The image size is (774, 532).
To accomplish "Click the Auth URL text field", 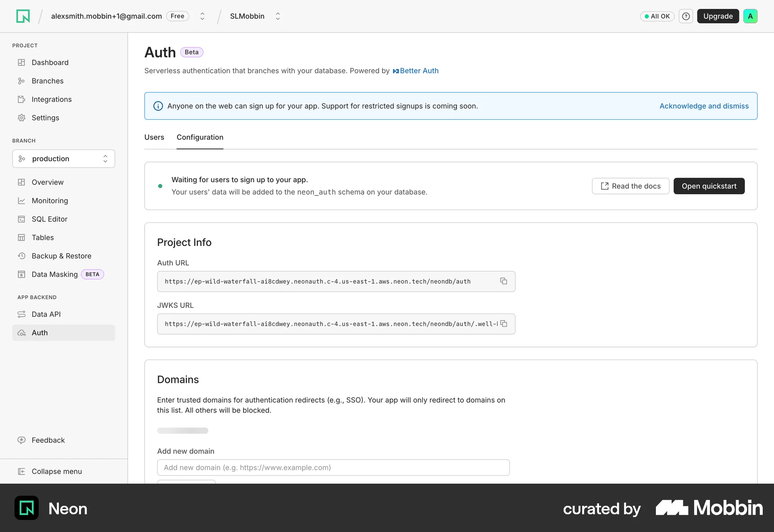I will [x=336, y=281].
